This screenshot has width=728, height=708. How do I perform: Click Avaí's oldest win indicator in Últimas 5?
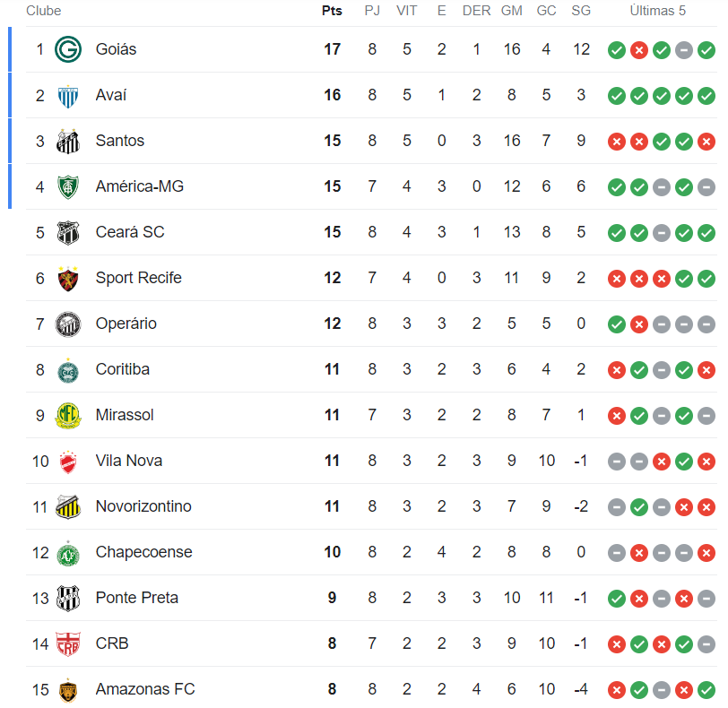point(616,95)
